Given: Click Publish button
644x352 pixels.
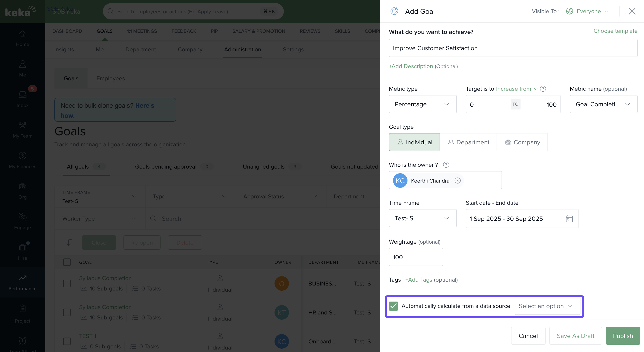Looking at the screenshot, I should point(623,336).
